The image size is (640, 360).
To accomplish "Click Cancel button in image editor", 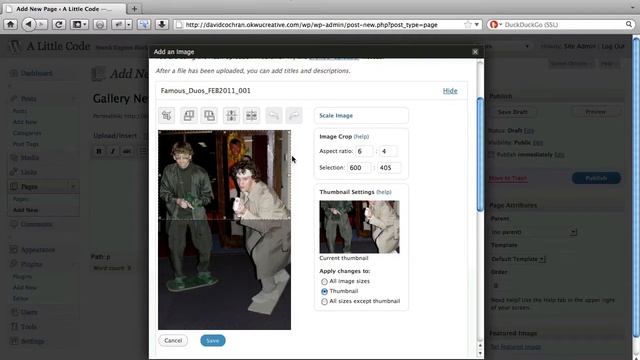I will (173, 340).
